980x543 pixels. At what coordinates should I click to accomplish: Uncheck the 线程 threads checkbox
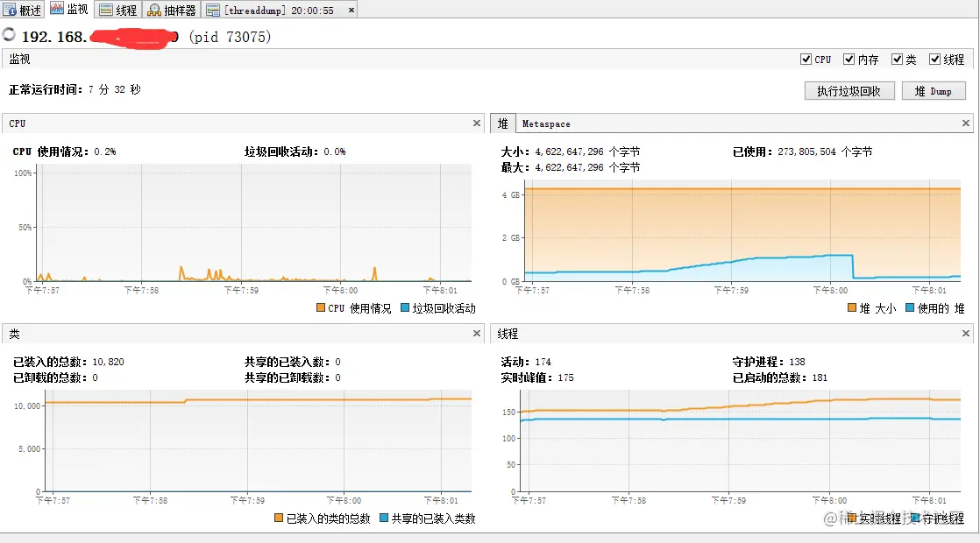[935, 60]
